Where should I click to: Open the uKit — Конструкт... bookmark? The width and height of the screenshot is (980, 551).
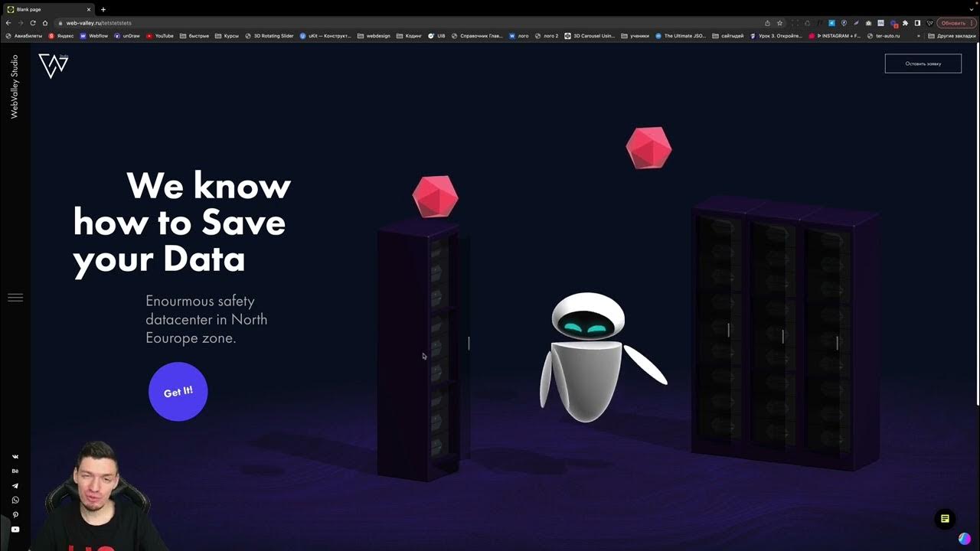point(326,36)
